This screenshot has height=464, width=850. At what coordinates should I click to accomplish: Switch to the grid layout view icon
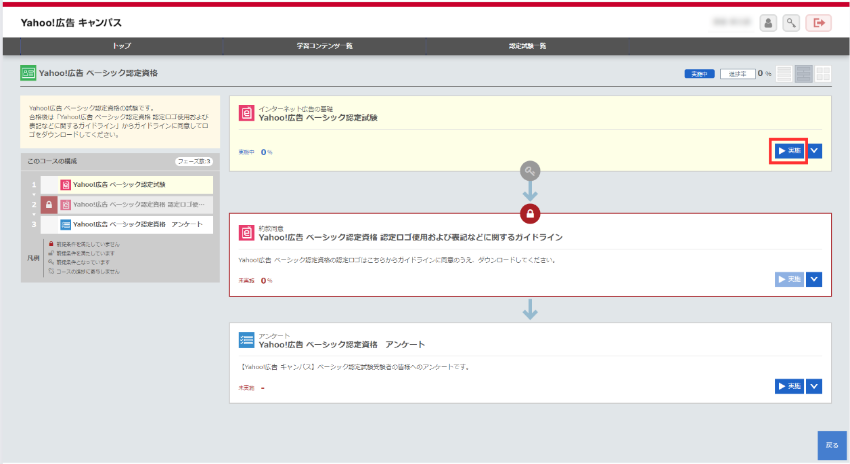tap(823, 74)
